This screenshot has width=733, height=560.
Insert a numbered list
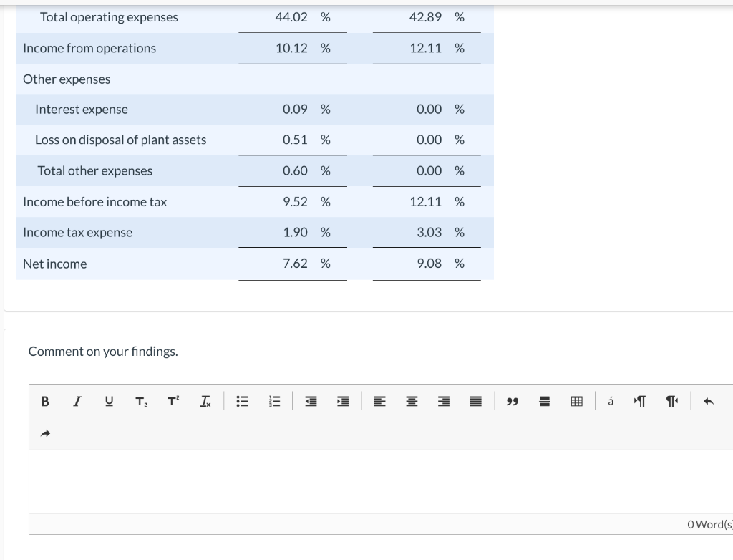click(274, 401)
